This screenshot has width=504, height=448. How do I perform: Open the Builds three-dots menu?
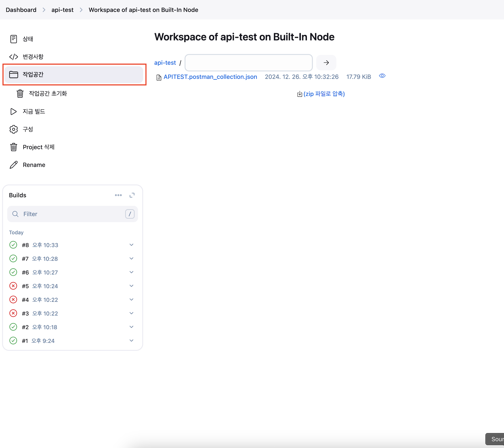point(118,195)
